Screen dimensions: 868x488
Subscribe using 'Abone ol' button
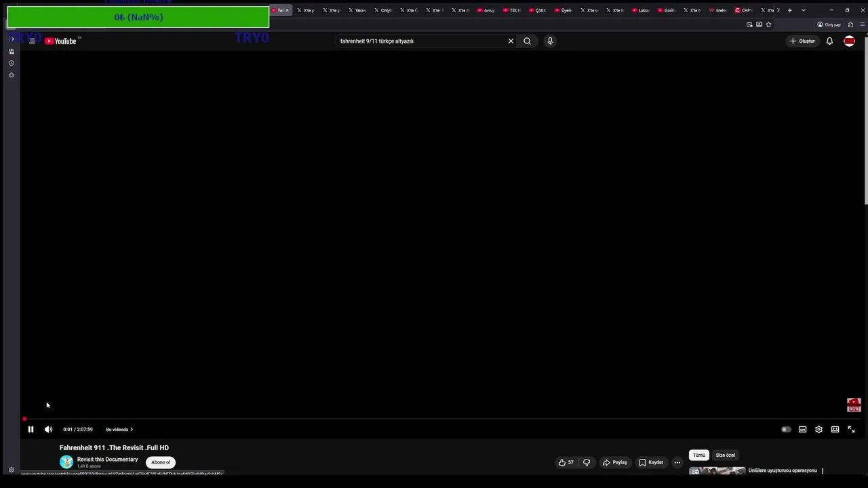pyautogui.click(x=161, y=462)
